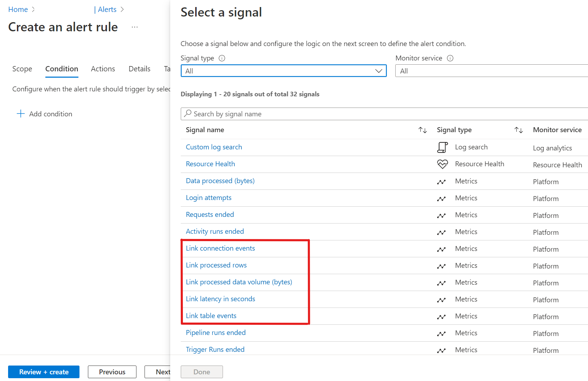This screenshot has width=588, height=381.
Task: Click the Metrics icon in Login attempts row
Action: click(x=441, y=199)
